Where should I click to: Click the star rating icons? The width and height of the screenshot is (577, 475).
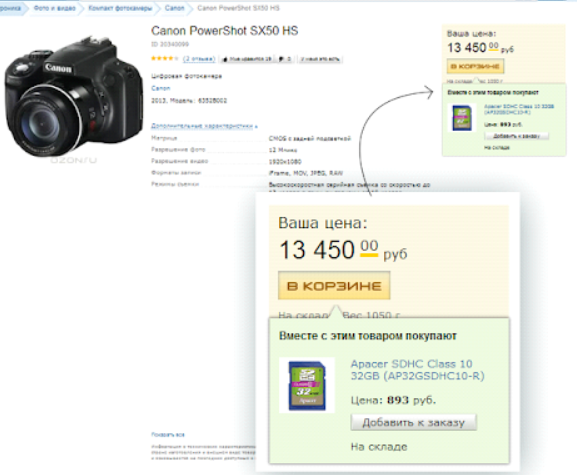click(164, 58)
